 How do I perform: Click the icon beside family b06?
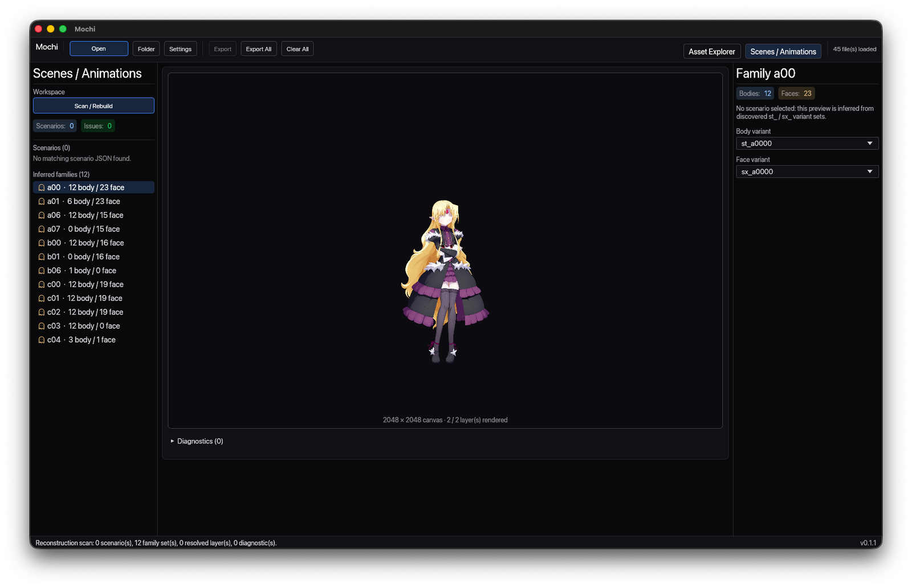(42, 271)
